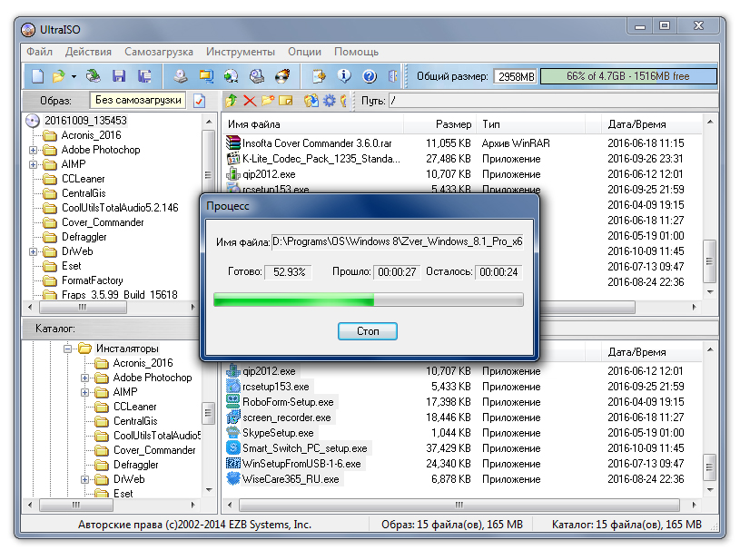Expand Adobe Photochop in image tree
This screenshot has height=560, width=740.
pos(33,150)
